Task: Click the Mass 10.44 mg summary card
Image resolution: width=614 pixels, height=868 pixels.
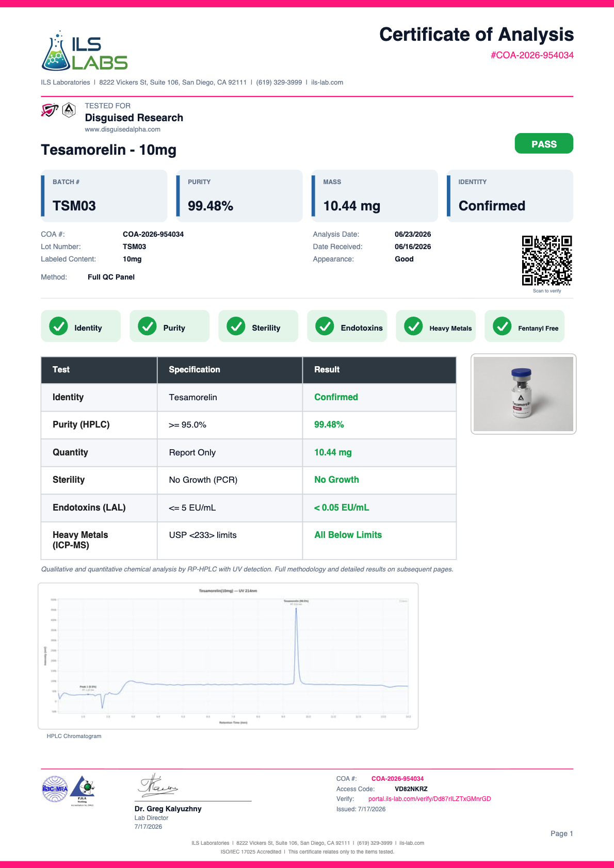Action: 375,196
